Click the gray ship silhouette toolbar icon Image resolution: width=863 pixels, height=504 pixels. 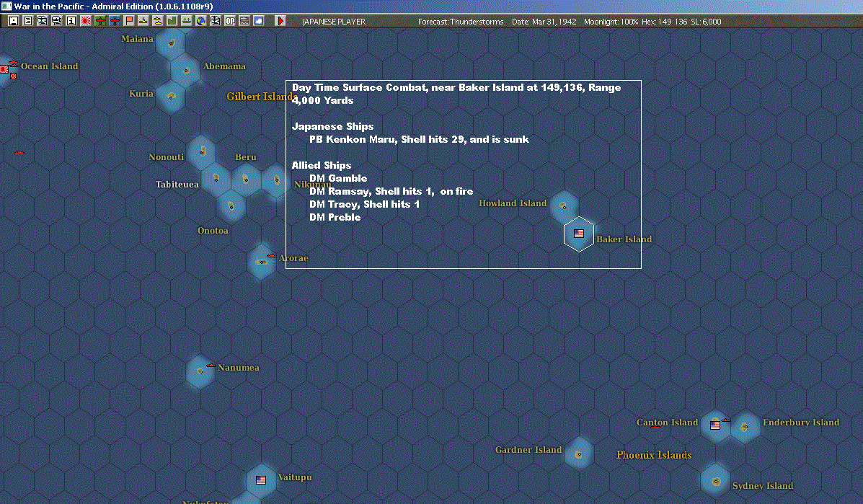pyautogui.click(x=187, y=21)
